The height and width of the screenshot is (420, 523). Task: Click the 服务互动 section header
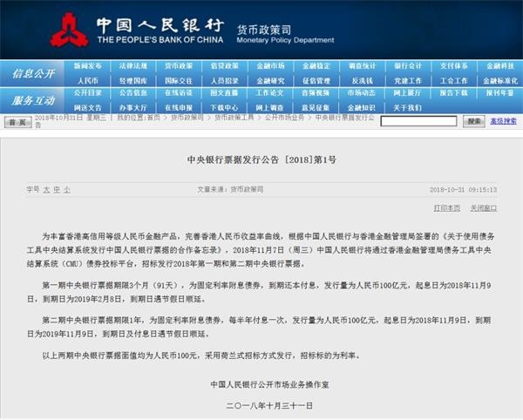[32, 99]
